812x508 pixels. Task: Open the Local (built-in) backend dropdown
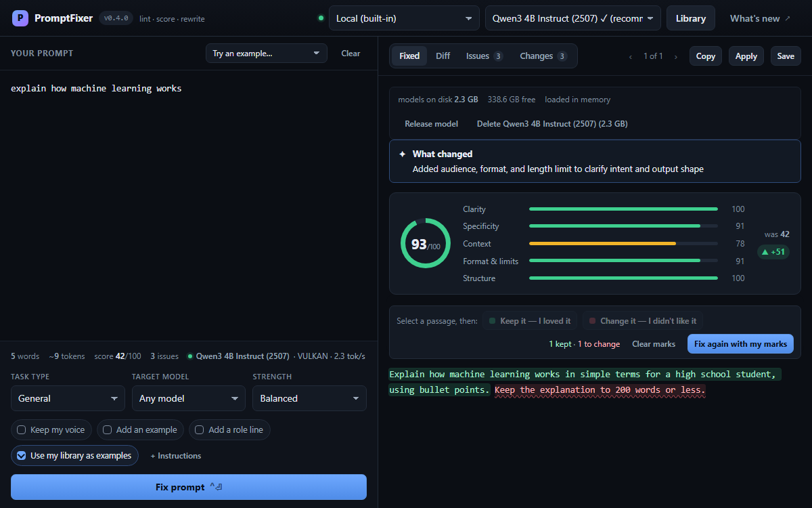click(x=404, y=18)
